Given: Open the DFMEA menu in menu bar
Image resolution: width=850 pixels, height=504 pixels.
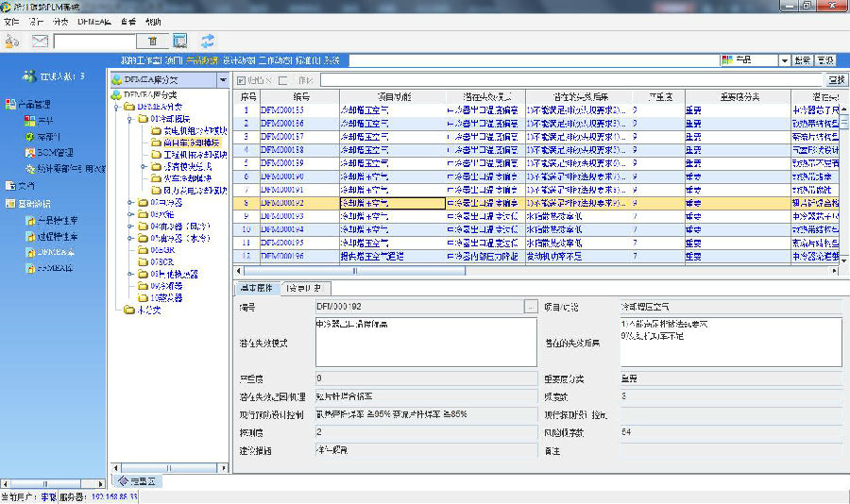Looking at the screenshot, I should pos(93,21).
